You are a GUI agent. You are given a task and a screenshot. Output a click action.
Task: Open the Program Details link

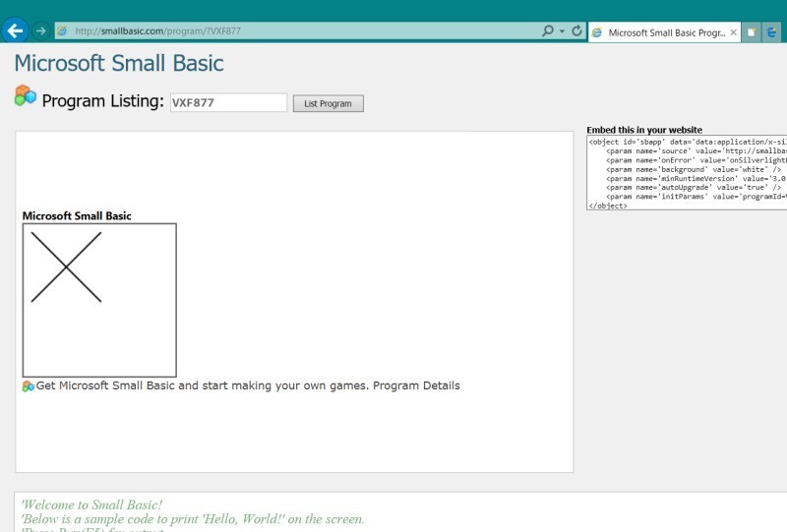point(416,385)
